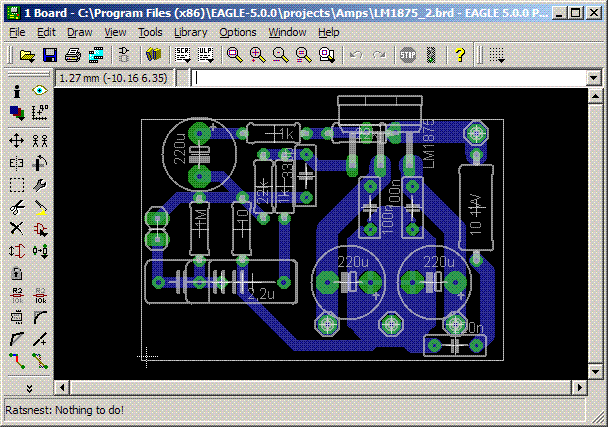The width and height of the screenshot is (608, 431).
Task: Zoom in on the board
Action: pyautogui.click(x=257, y=55)
